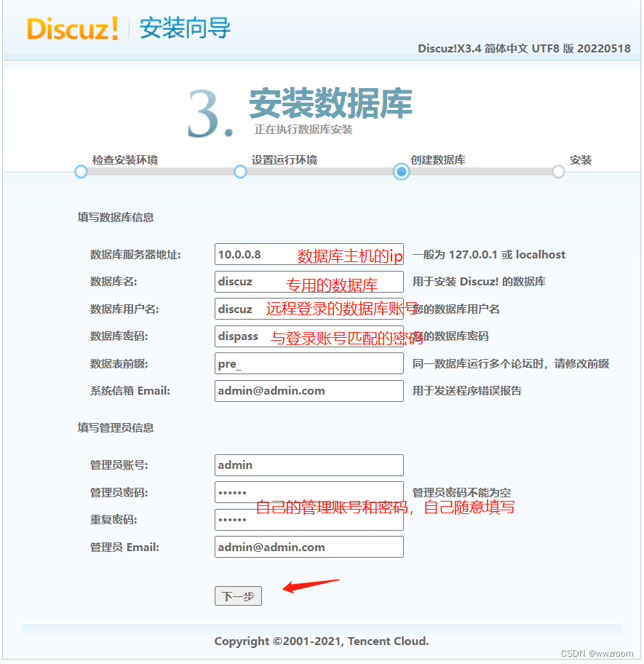The width and height of the screenshot is (644, 664).
Task: Click the 管理员密码 admin password field
Action: coord(309,492)
